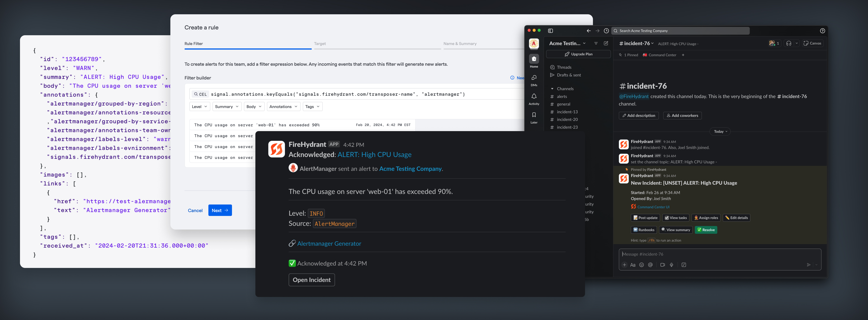This screenshot has height=320, width=868.
Task: Toggle the sidebar panel icon
Action: click(550, 31)
